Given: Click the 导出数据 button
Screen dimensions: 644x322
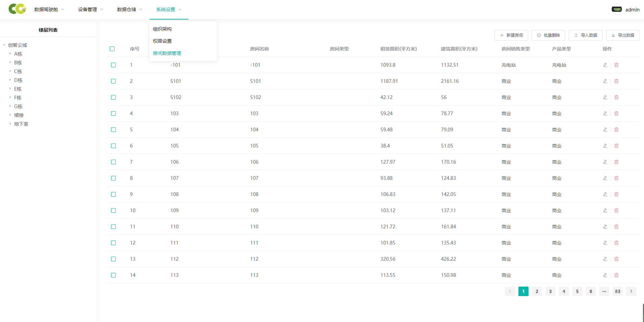Looking at the screenshot, I should click(x=622, y=35).
